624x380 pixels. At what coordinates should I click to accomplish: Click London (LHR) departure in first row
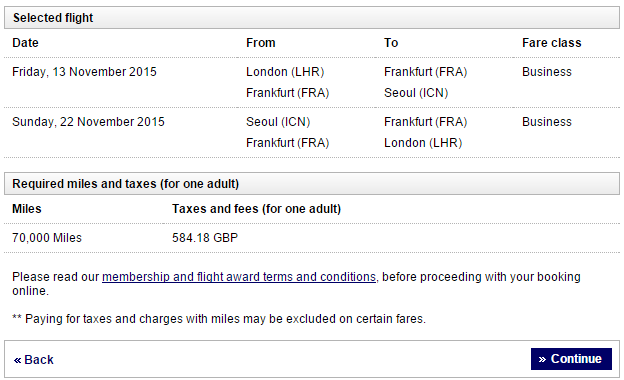coord(285,72)
